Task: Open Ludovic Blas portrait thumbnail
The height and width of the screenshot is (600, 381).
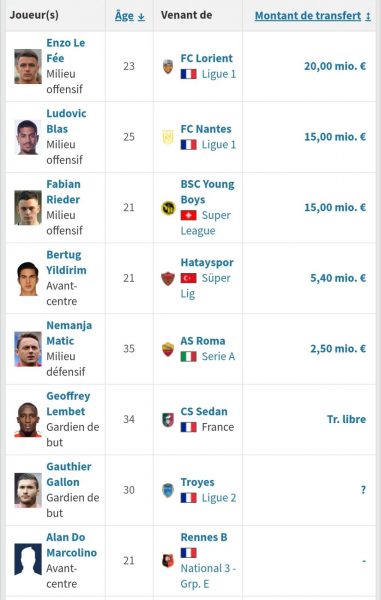Action: pyautogui.click(x=28, y=137)
